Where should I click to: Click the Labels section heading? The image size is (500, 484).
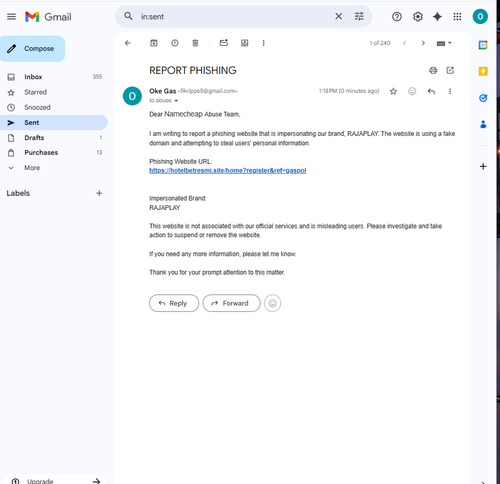(x=18, y=193)
